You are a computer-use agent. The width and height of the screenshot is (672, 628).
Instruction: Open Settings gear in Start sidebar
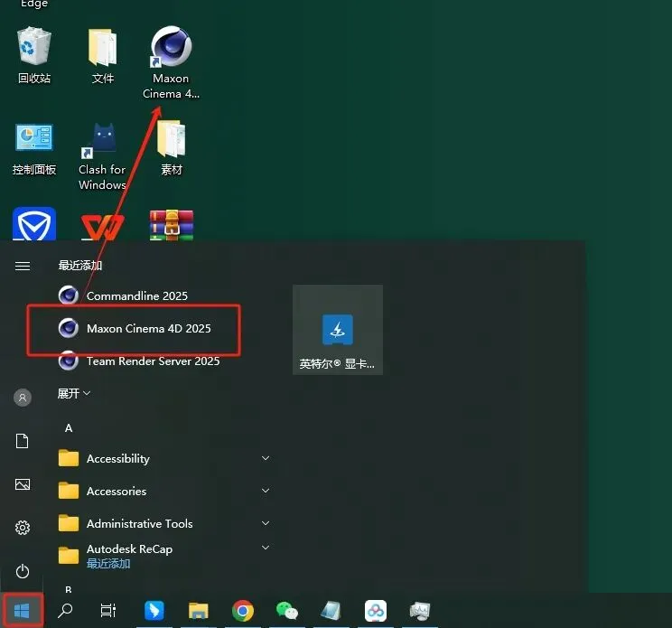23,528
